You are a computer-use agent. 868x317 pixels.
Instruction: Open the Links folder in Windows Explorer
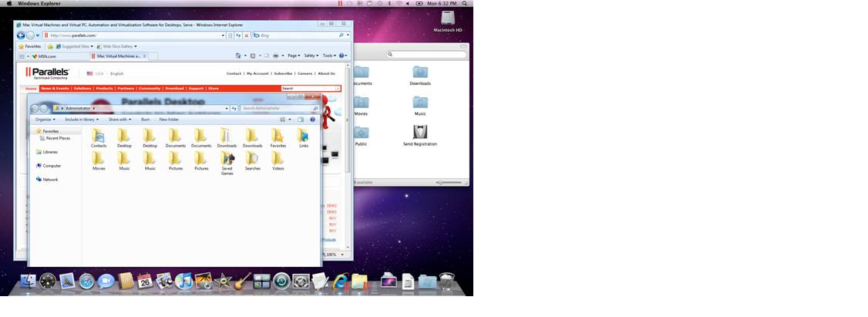304,138
